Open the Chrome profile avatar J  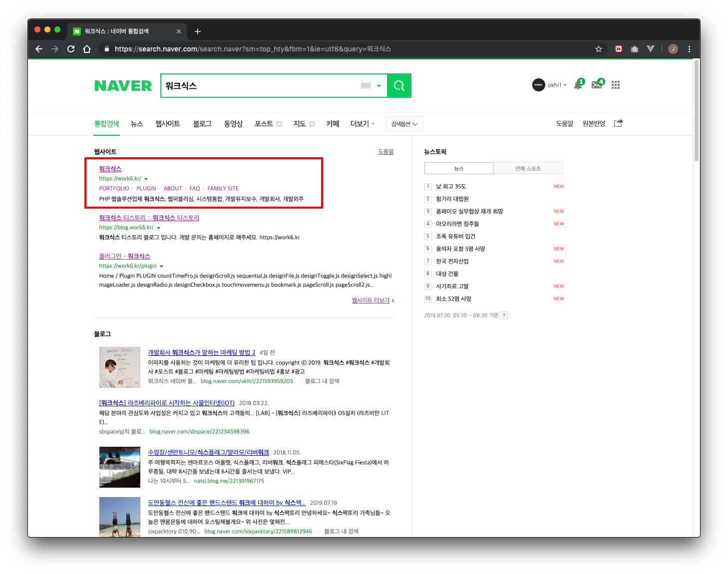pyautogui.click(x=673, y=49)
